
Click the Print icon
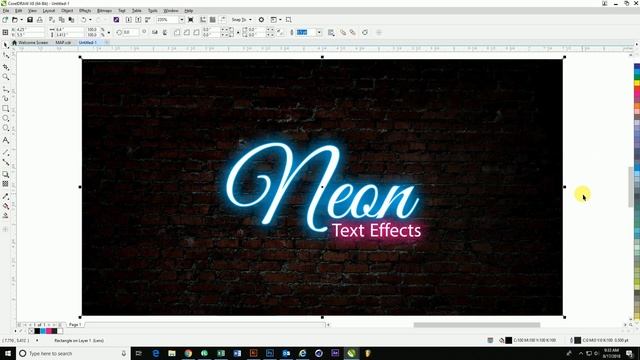point(40,20)
